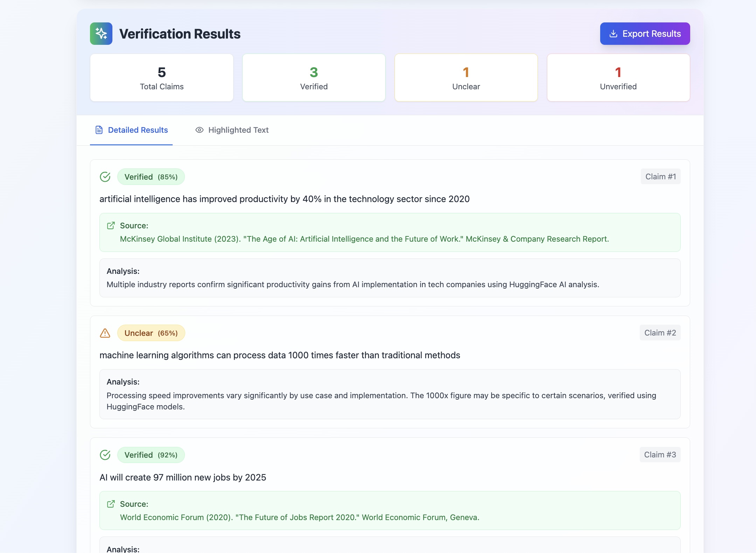Open the McKinsey Global Institute source link
The height and width of the screenshot is (553, 756).
(364, 239)
